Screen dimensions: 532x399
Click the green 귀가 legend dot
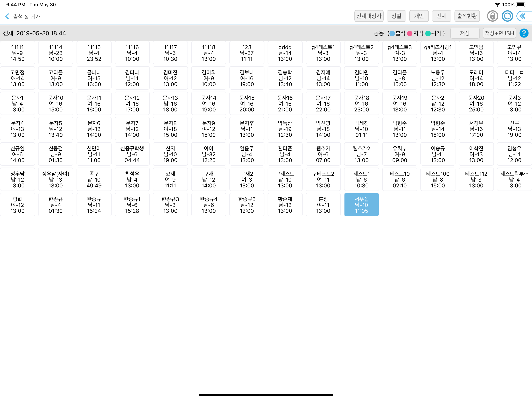pos(428,34)
